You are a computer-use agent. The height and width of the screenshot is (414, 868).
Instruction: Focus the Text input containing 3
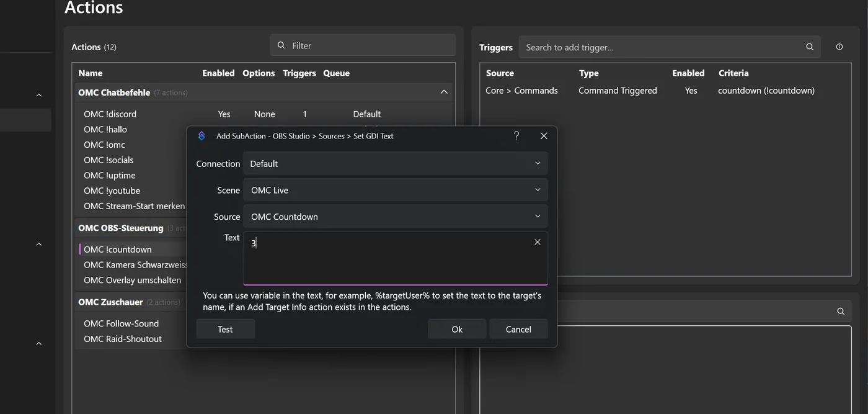(396, 258)
